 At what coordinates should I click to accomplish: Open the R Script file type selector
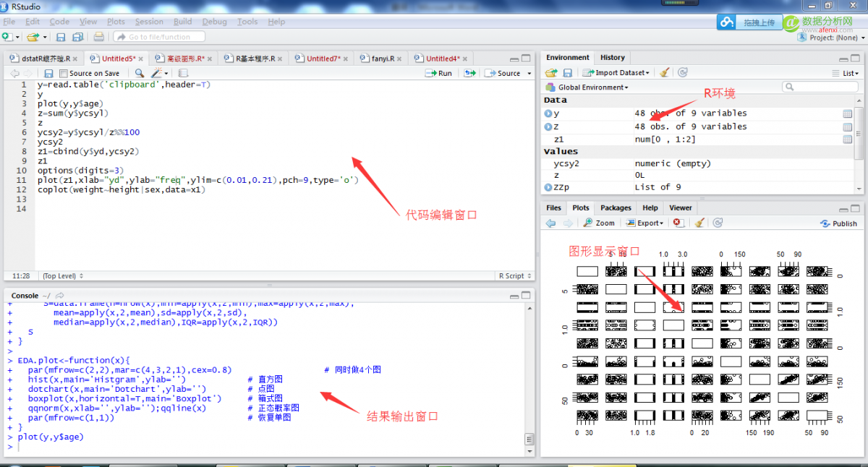click(514, 275)
